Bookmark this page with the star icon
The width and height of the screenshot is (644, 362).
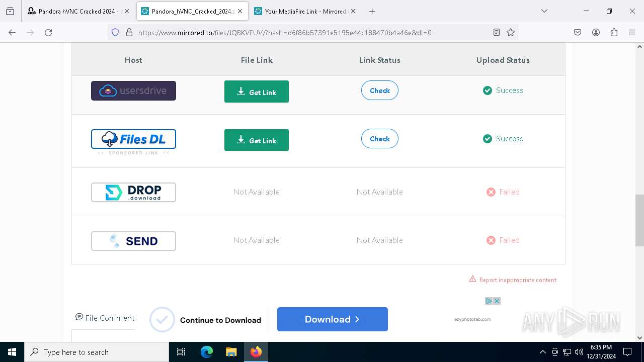point(511,32)
